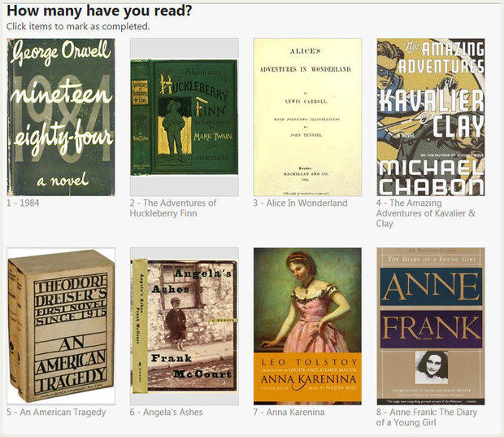Click the '7 - Anna Karenina' caption
Viewport: 504px width, 437px height.
tap(289, 413)
